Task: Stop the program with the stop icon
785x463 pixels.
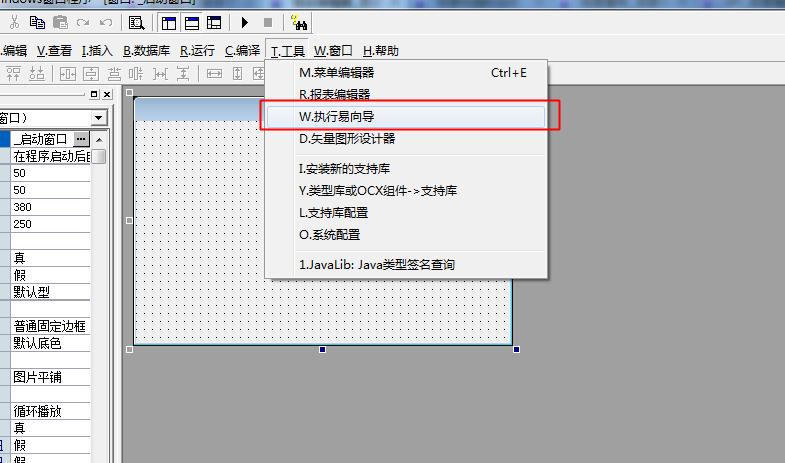Action: (x=268, y=23)
